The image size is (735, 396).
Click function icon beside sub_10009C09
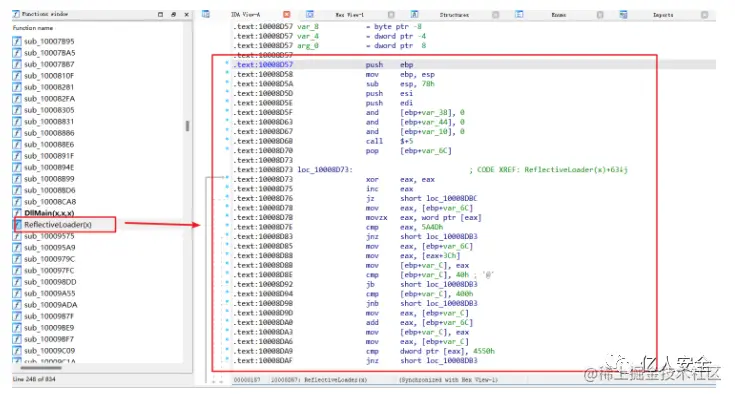tap(17, 351)
